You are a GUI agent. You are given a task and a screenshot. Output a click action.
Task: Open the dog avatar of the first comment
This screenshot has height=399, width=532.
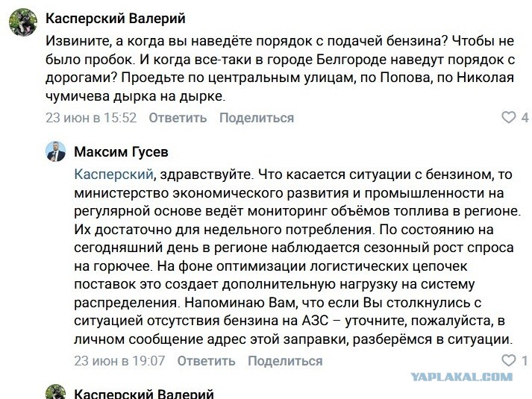point(23,22)
